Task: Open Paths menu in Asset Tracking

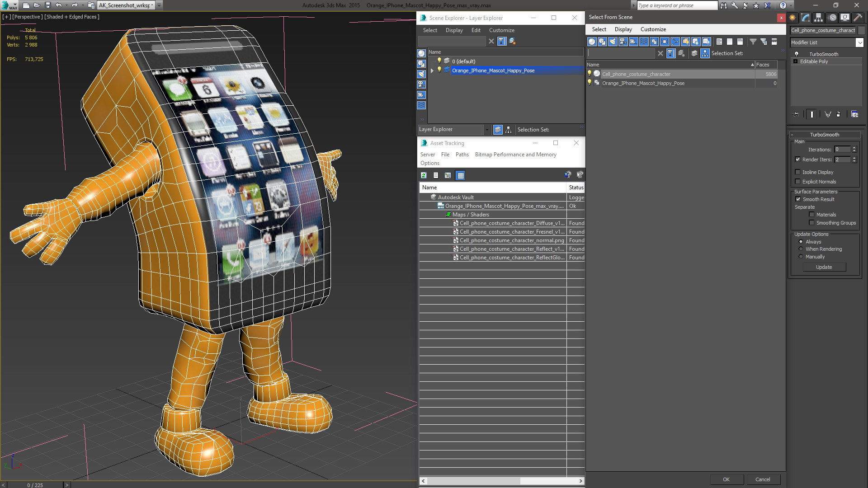Action: [462, 155]
